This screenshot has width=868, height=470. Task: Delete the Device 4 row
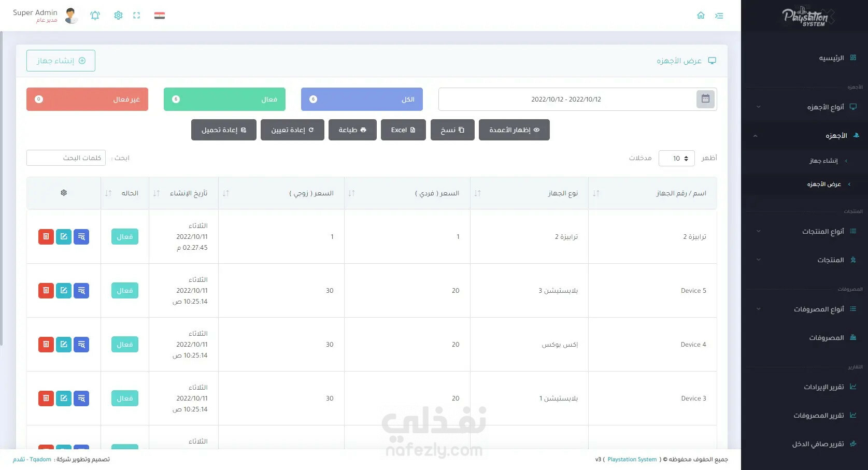(x=46, y=345)
